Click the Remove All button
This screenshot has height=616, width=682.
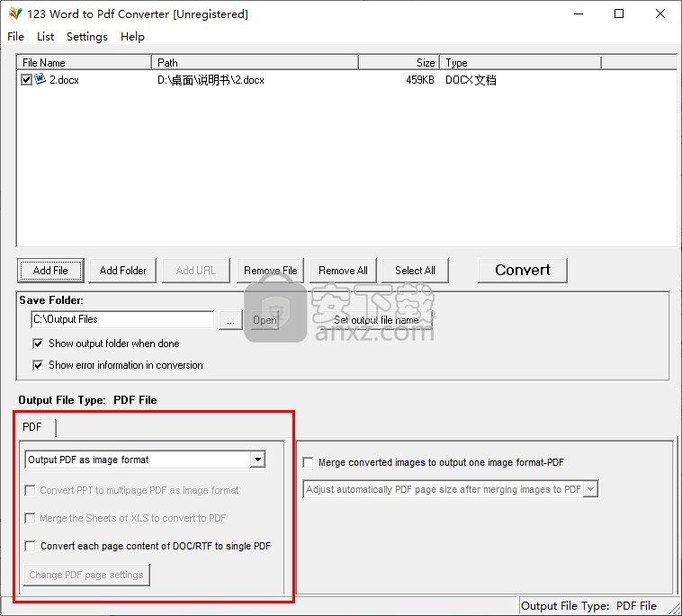pyautogui.click(x=343, y=271)
